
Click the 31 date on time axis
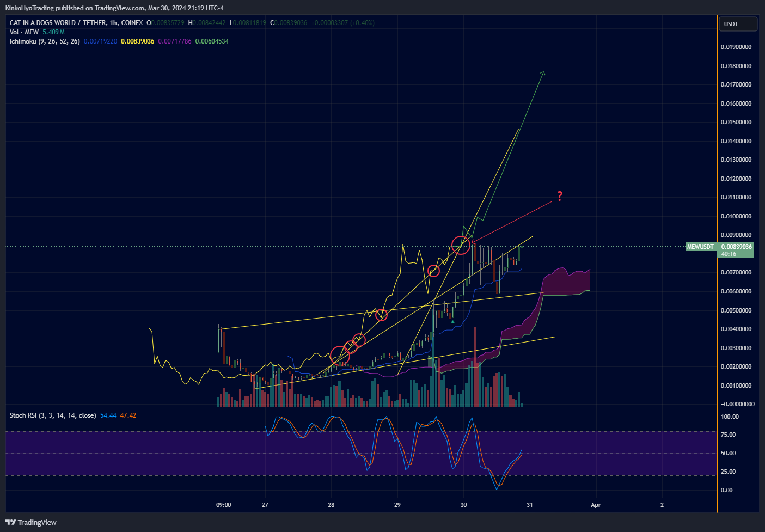click(x=530, y=505)
